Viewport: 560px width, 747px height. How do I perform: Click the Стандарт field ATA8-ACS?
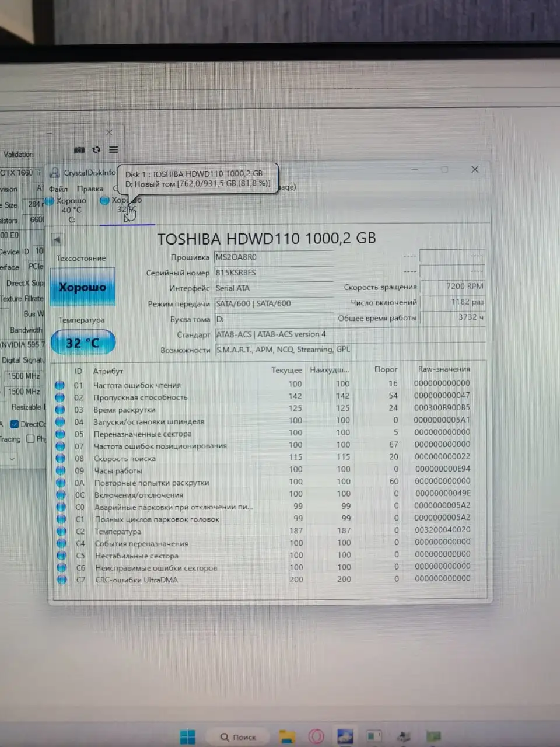(x=350, y=334)
